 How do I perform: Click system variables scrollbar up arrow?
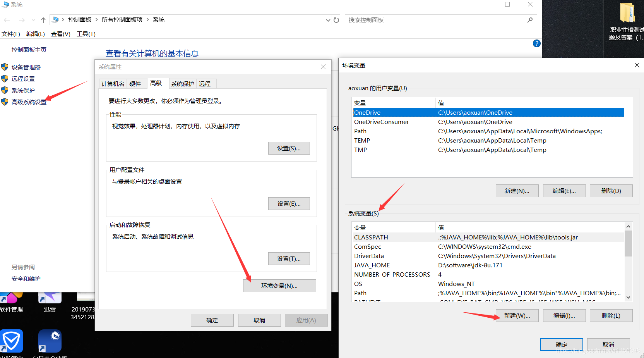[628, 227]
